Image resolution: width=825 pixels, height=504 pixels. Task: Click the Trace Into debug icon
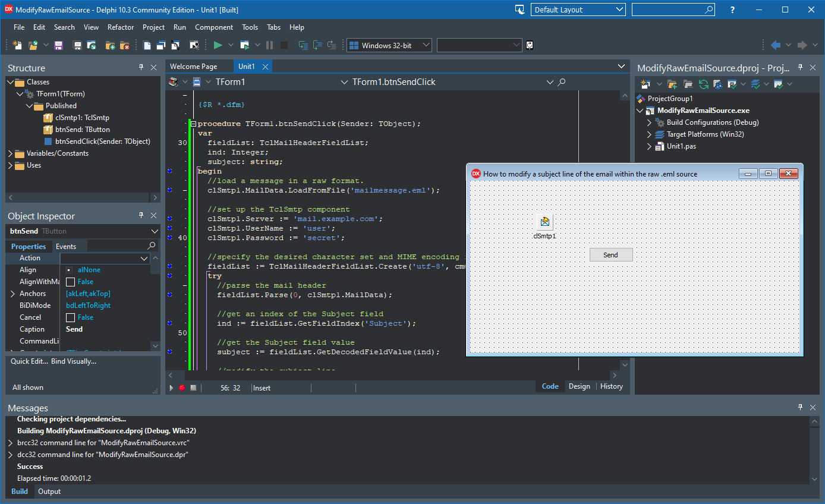point(303,45)
